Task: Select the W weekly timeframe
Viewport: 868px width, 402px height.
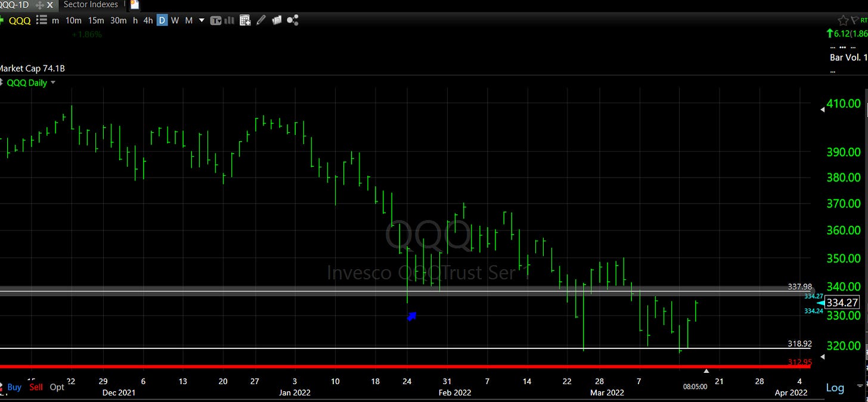Action: pyautogui.click(x=175, y=20)
